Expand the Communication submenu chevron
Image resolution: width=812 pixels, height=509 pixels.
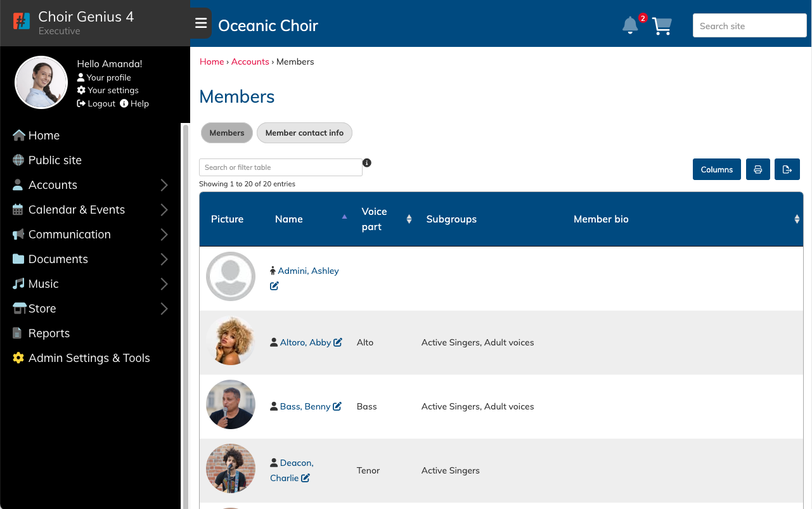click(164, 235)
